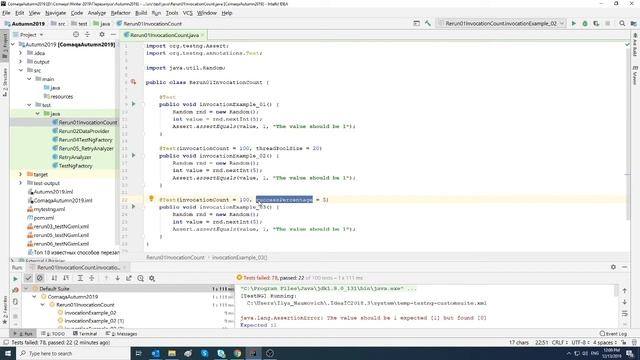Expand the test-output folder
Image resolution: width=640 pixels, height=360 pixels.
[x=21, y=183]
